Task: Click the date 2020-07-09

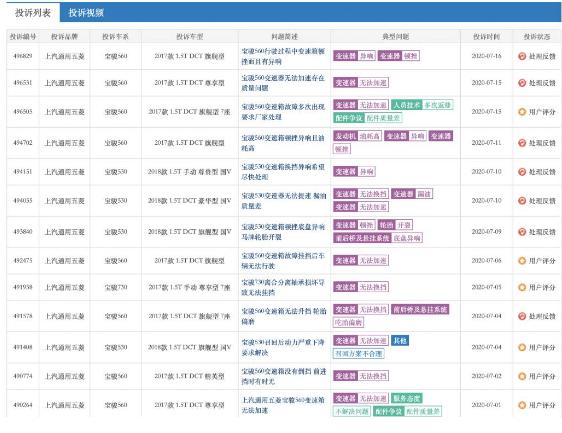Action: (486, 232)
